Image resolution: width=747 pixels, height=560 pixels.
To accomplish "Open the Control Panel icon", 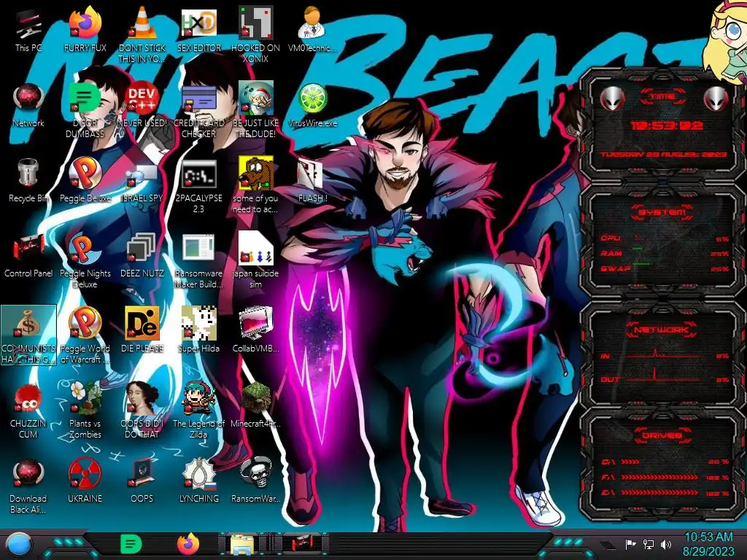I will pos(28,256).
